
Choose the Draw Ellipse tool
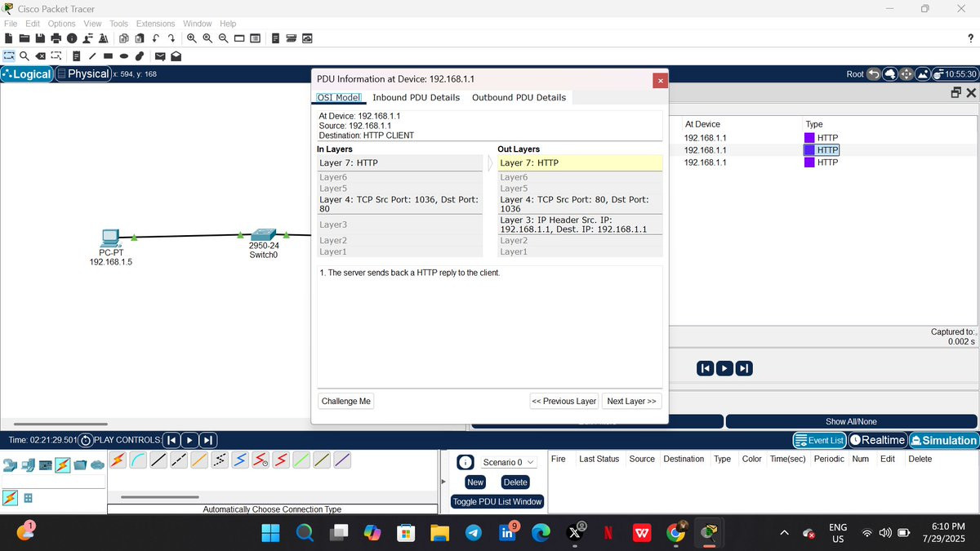click(x=124, y=56)
